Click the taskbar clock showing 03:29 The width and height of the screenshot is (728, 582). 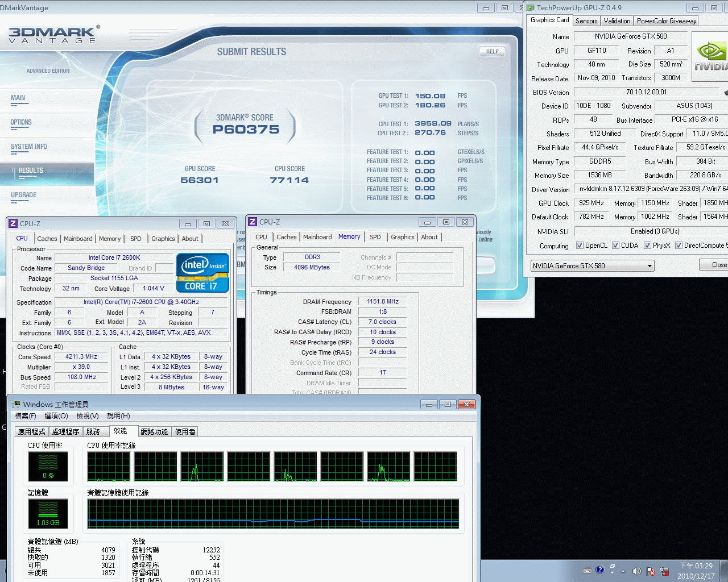click(x=696, y=571)
